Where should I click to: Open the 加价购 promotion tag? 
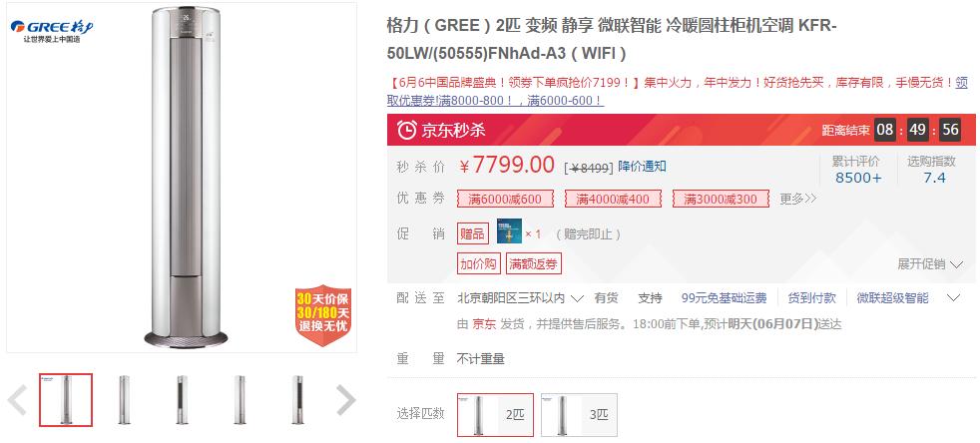click(479, 263)
